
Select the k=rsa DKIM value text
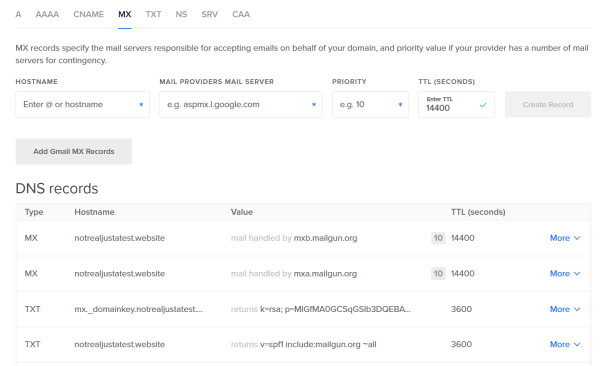click(x=335, y=309)
